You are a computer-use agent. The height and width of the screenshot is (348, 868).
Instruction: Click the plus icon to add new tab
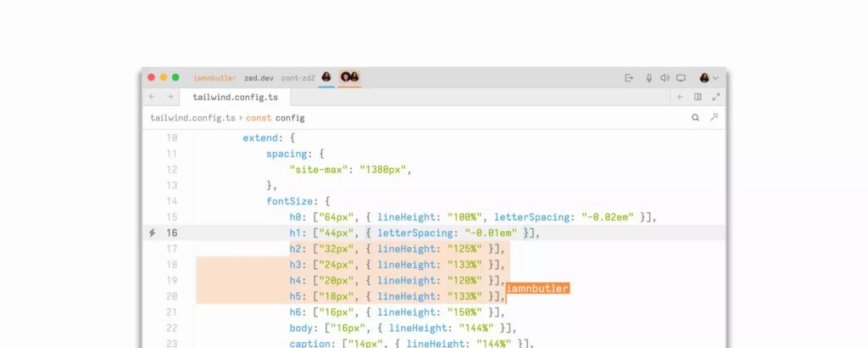[679, 97]
